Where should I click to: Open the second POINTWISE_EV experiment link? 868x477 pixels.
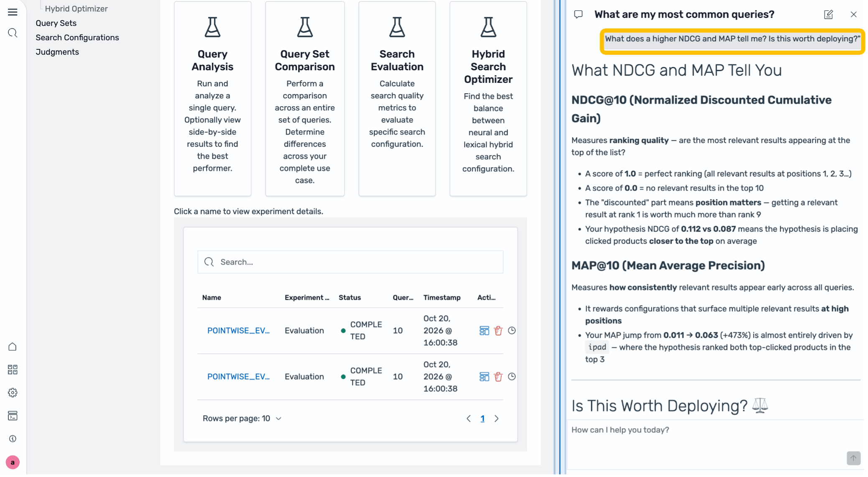pyautogui.click(x=238, y=377)
